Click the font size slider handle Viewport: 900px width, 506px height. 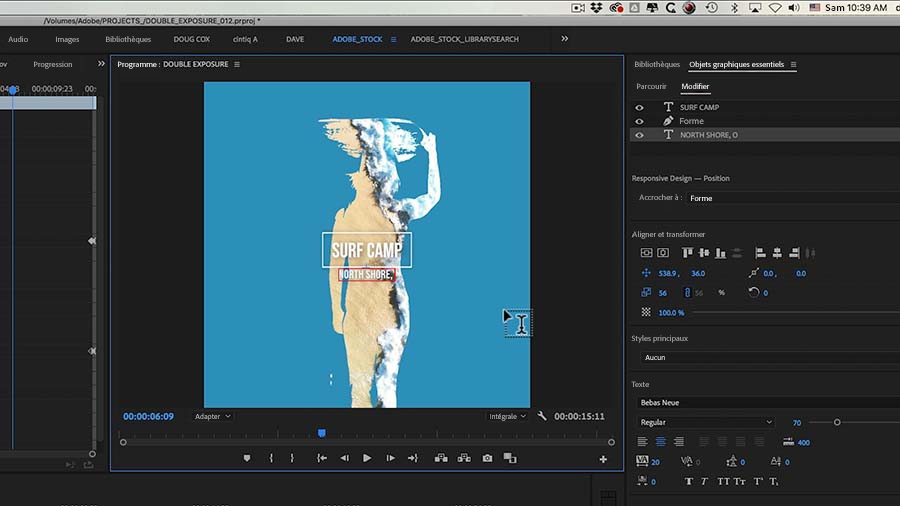pyautogui.click(x=837, y=422)
